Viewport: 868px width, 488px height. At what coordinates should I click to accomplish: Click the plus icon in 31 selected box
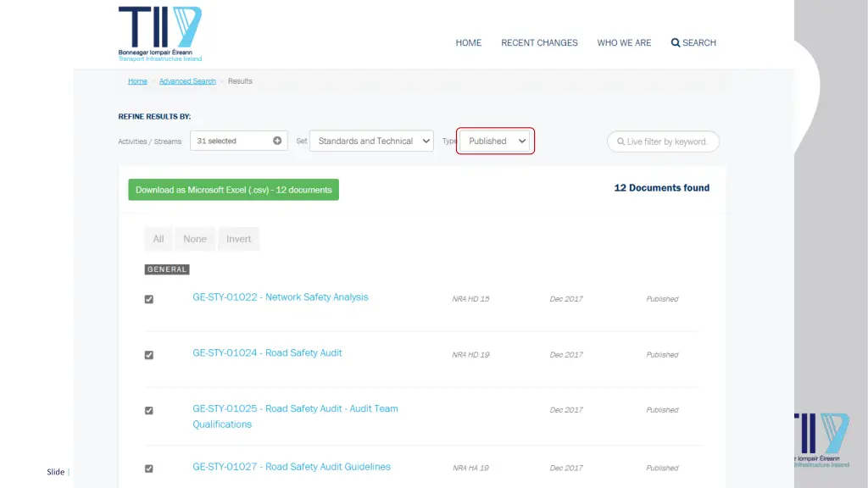click(x=277, y=141)
